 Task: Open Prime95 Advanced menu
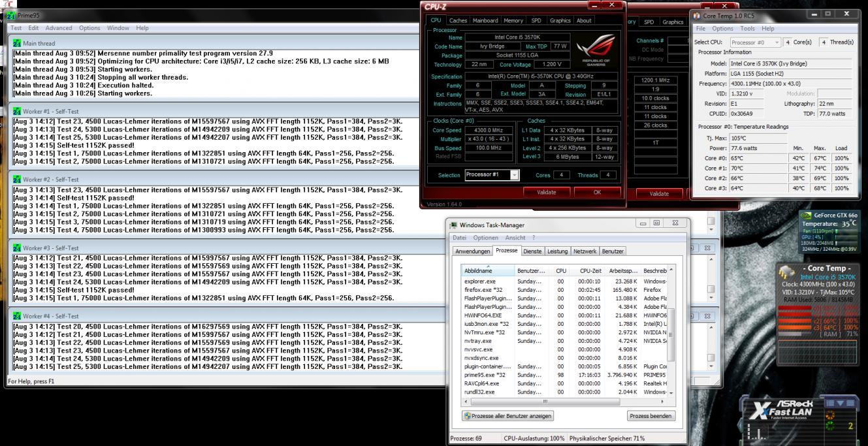tap(59, 28)
